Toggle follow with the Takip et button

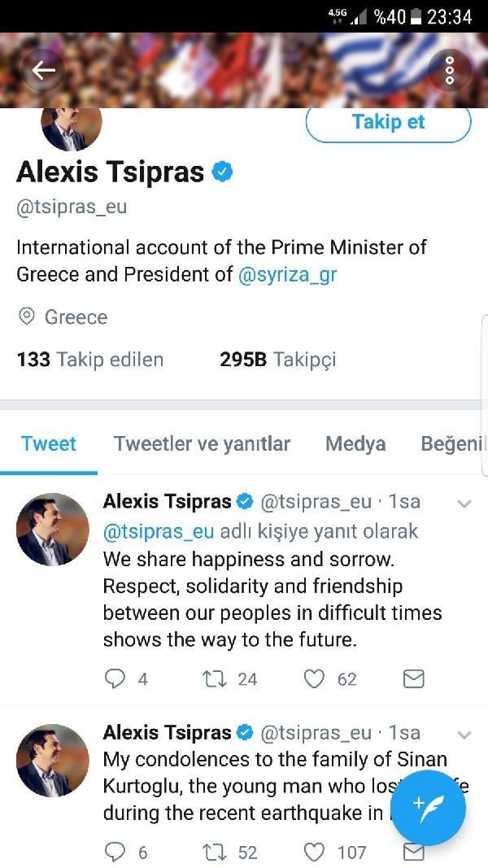388,122
